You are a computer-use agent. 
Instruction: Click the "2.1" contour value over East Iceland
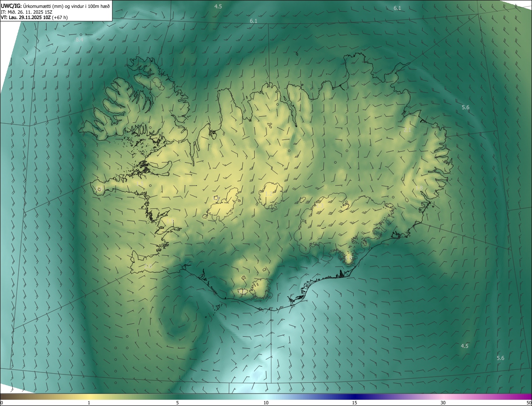pos(407,130)
